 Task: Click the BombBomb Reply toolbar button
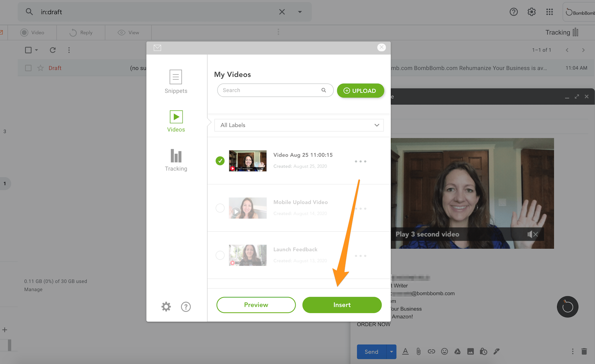tap(81, 33)
